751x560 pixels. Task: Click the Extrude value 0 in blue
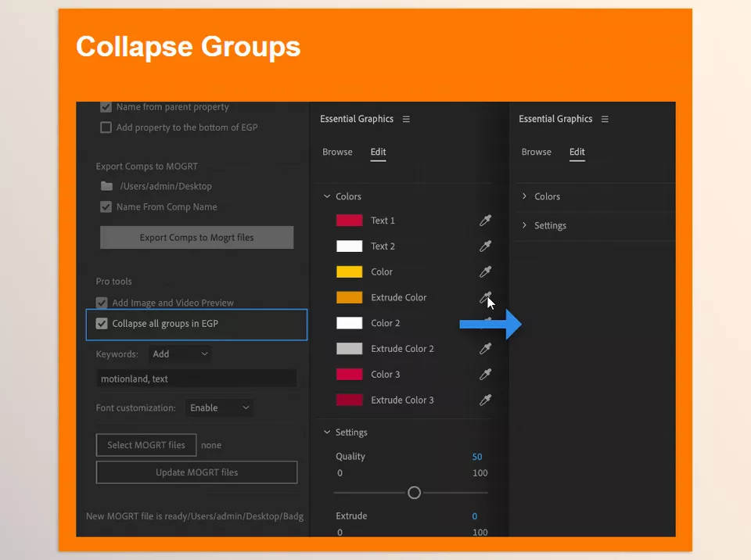475,516
